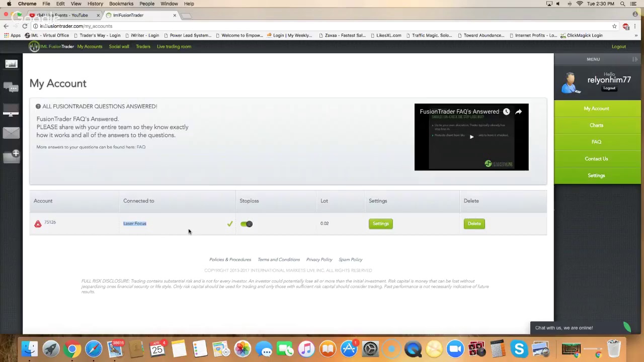644x362 pixels.
Task: Play the FusionTrader FAQ's Answered video
Action: (471, 137)
